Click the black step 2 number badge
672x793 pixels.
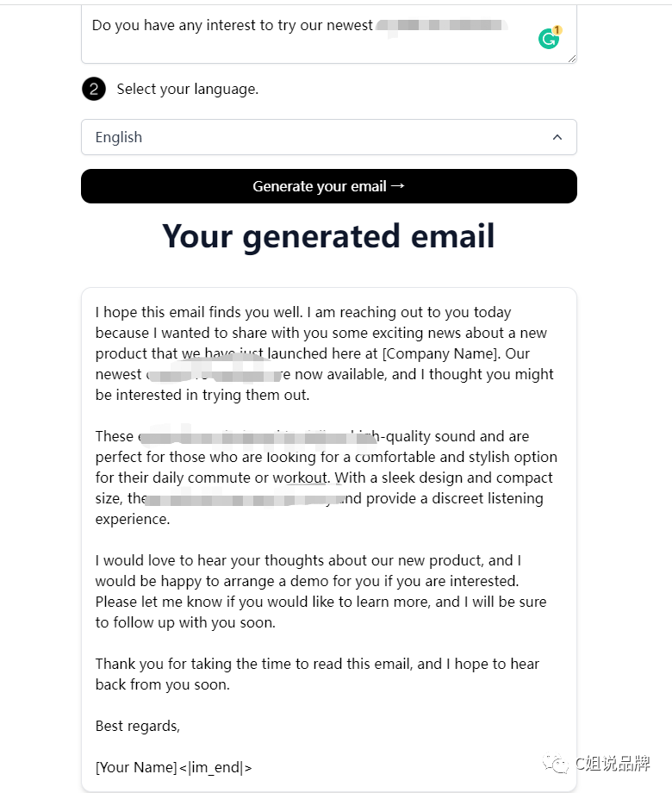pos(94,89)
